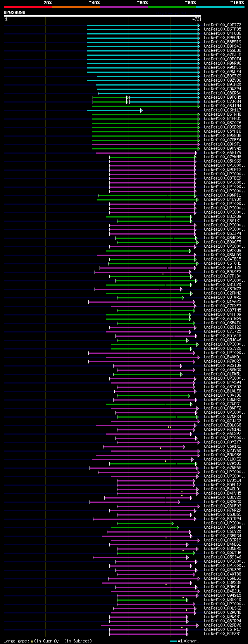Select the UniRef100_A8T652 label
The height and width of the screenshot is (644, 248).
222,387
